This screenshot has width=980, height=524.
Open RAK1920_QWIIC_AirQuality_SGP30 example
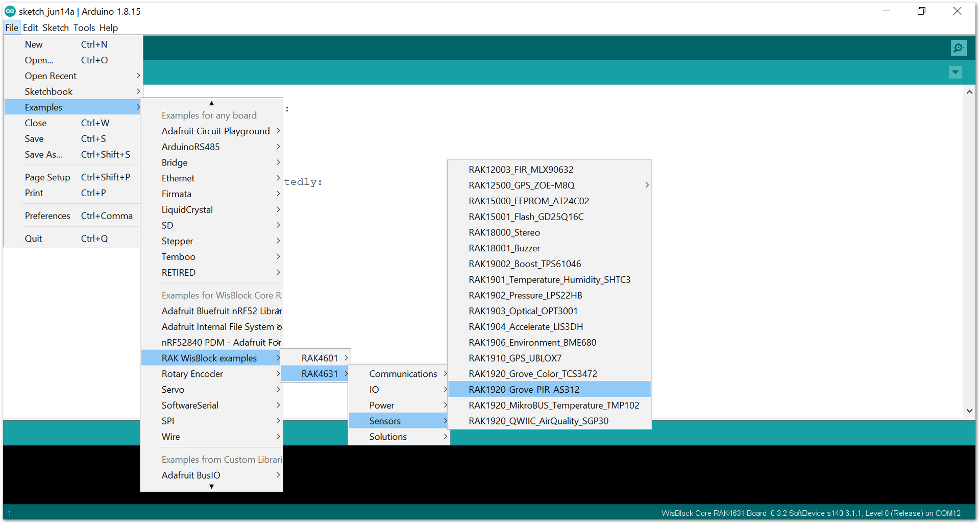[x=549, y=421]
